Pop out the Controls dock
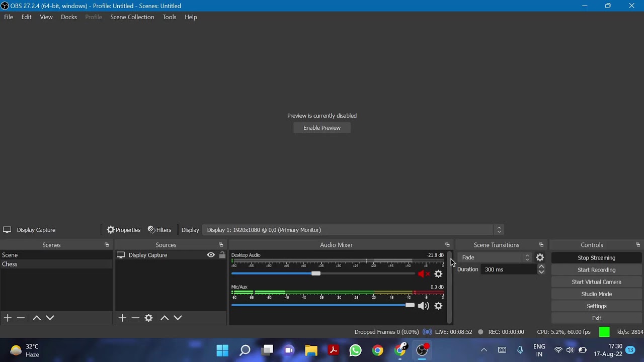This screenshot has height=362, width=644. pyautogui.click(x=638, y=245)
